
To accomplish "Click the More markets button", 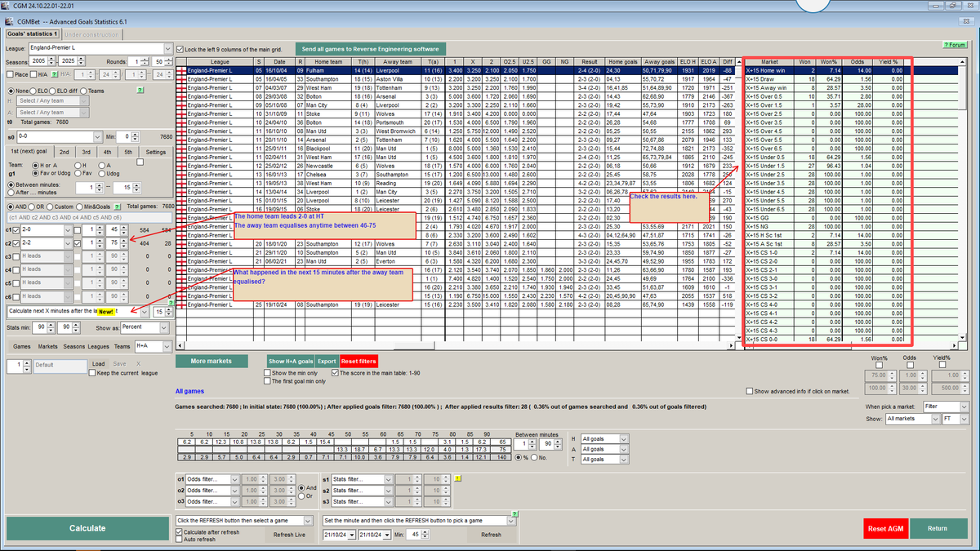I will 211,361.
